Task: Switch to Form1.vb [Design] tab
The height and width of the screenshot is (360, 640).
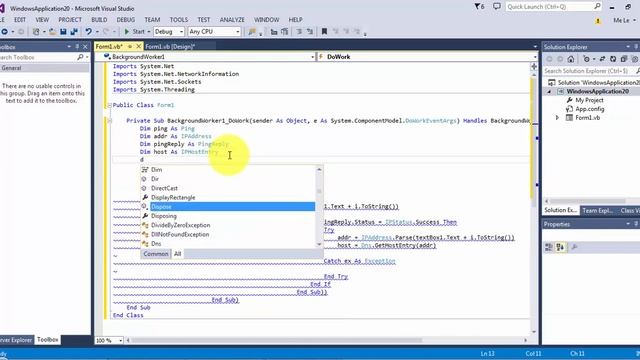Action: coord(170,47)
